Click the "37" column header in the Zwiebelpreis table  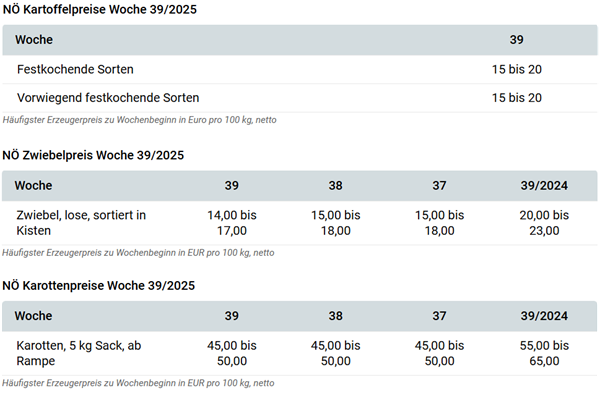tap(439, 185)
